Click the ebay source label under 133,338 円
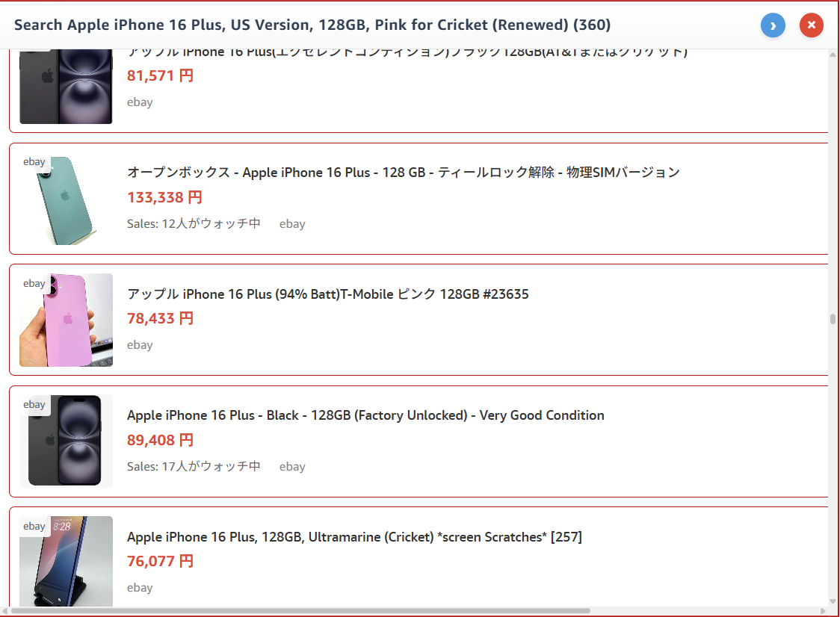The height and width of the screenshot is (617, 840). [292, 223]
